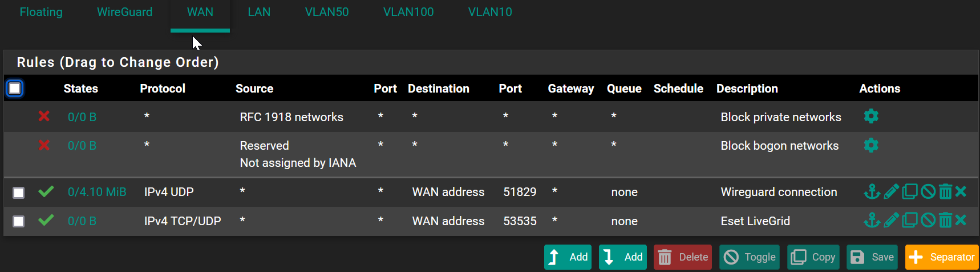Image resolution: width=980 pixels, height=272 pixels.
Task: Click anchor icon on Wireguard connection rule
Action: [x=872, y=191]
